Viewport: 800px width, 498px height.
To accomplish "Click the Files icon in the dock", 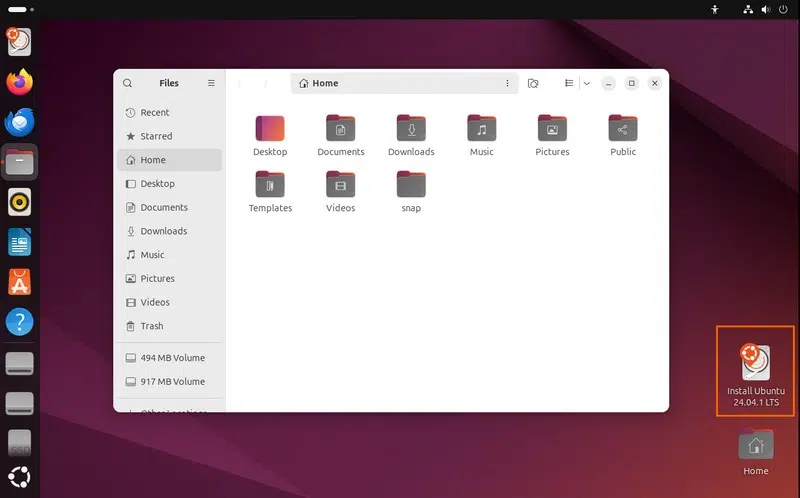I will pos(19,162).
